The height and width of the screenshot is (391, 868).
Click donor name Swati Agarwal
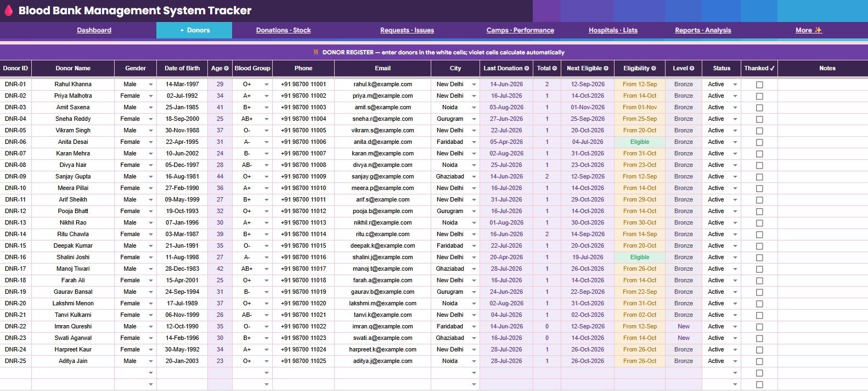click(73, 338)
